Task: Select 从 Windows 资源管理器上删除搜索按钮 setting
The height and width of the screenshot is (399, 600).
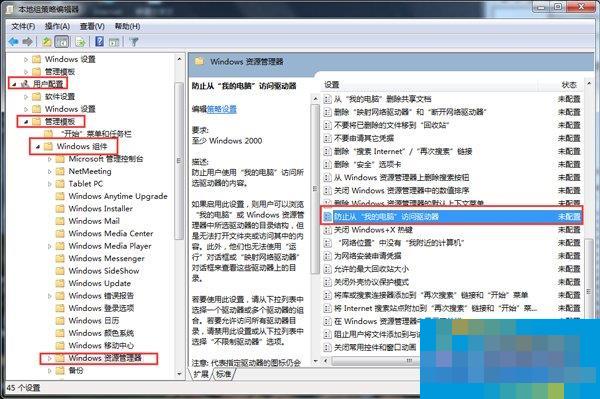Action: click(401, 177)
